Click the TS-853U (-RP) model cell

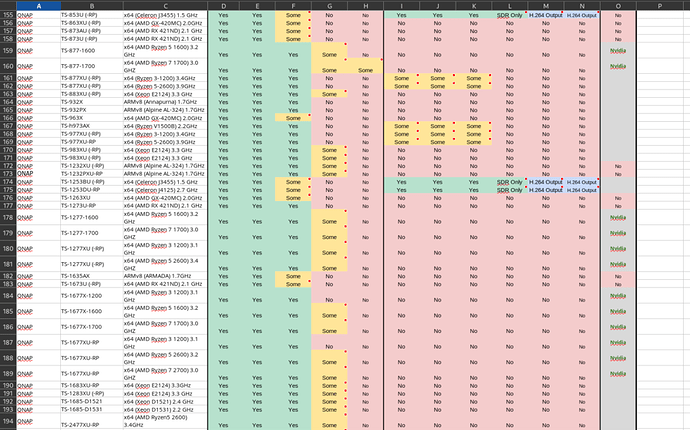pyautogui.click(x=92, y=15)
